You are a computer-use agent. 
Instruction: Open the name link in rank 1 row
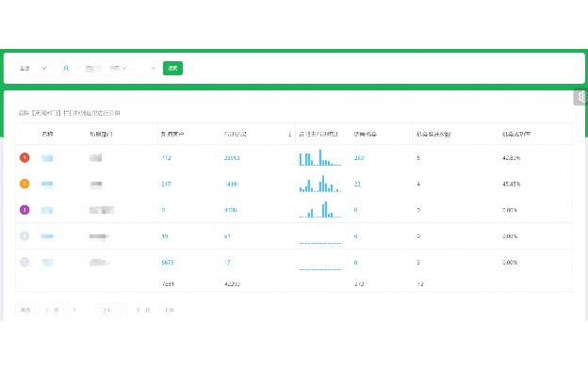tap(47, 158)
